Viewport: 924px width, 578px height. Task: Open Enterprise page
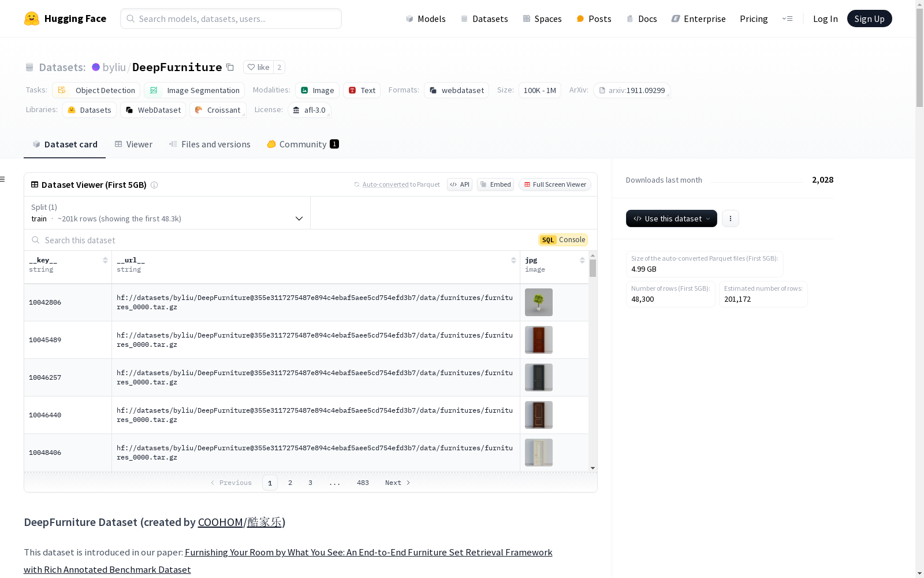click(698, 18)
